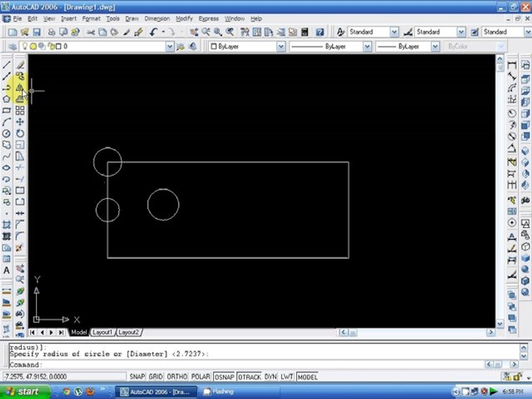Toggle ORTHO mode in status bar
Screen dimensions: 532x399
177,377
